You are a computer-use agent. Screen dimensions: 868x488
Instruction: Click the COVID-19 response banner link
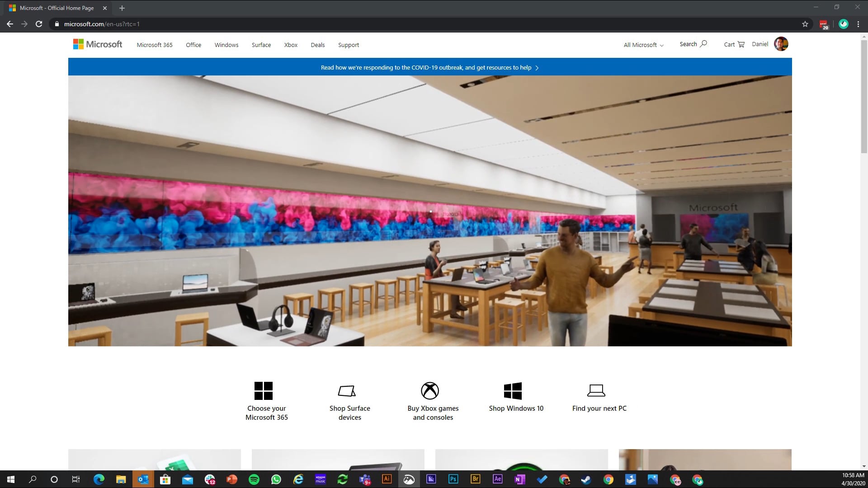click(430, 67)
